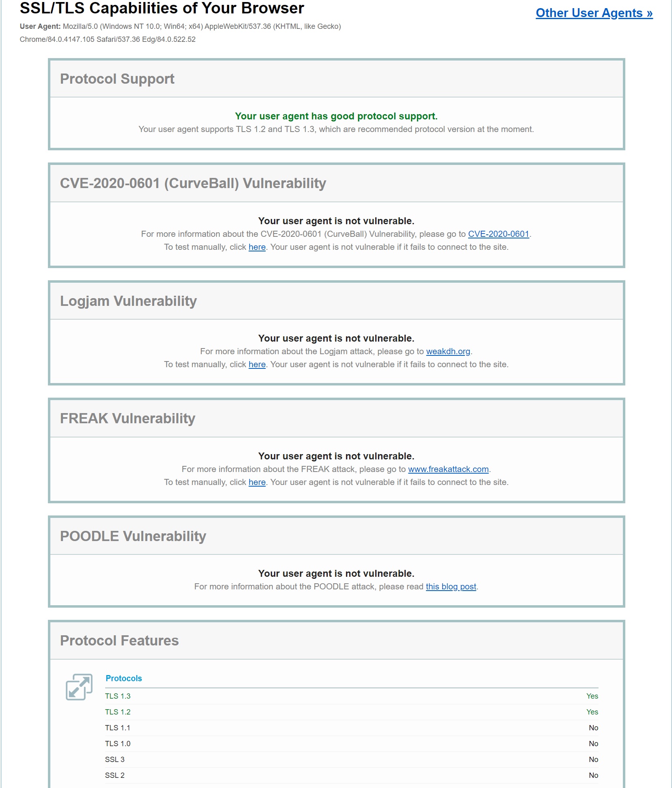Open the www.freakattack.com link

(x=448, y=469)
